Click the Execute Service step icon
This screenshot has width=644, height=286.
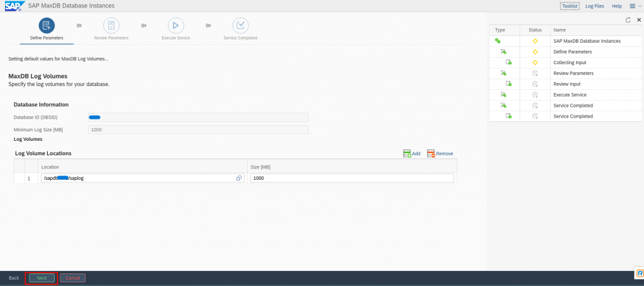click(175, 25)
